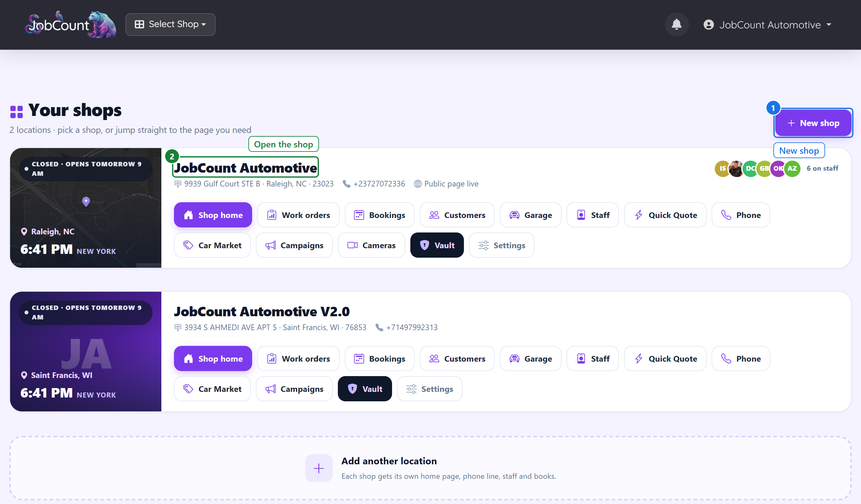Open Vault for the V2.0 shop
The image size is (861, 504).
(x=365, y=389)
